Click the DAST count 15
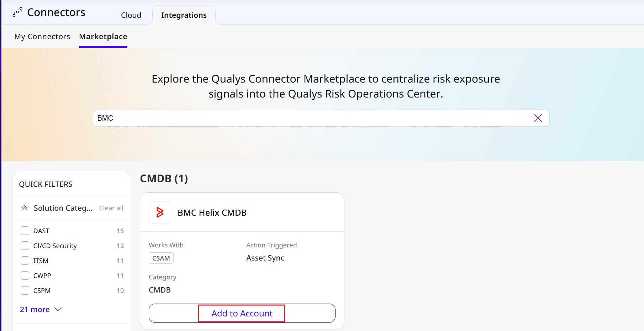Viewport: 644px width, 331px height. tap(120, 231)
